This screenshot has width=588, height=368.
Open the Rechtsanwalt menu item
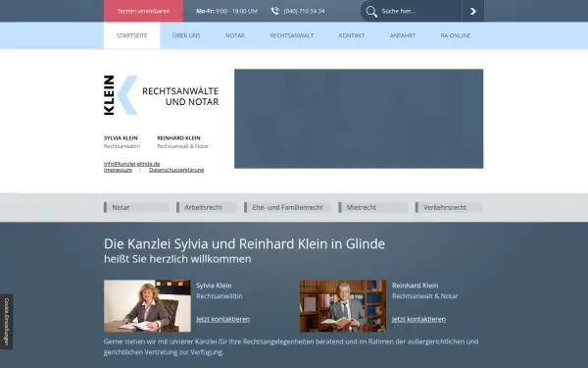[x=292, y=35]
